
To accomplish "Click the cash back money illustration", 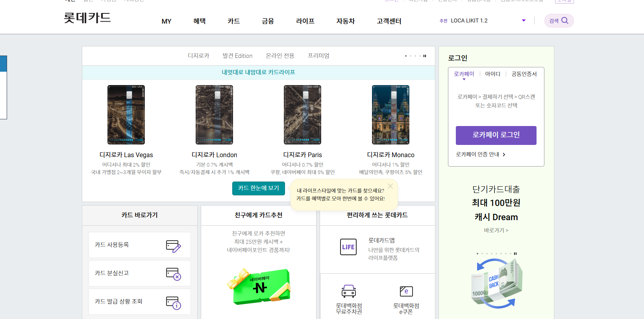I will pyautogui.click(x=497, y=283).
